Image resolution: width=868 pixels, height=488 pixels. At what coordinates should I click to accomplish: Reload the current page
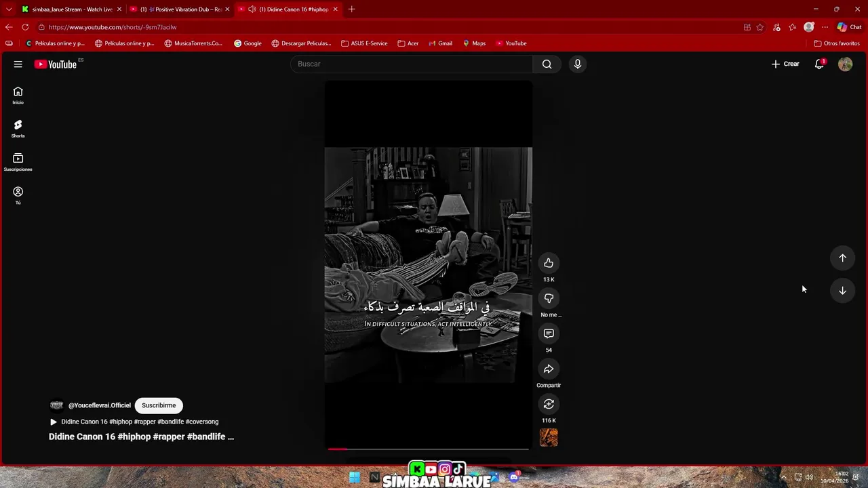point(25,27)
